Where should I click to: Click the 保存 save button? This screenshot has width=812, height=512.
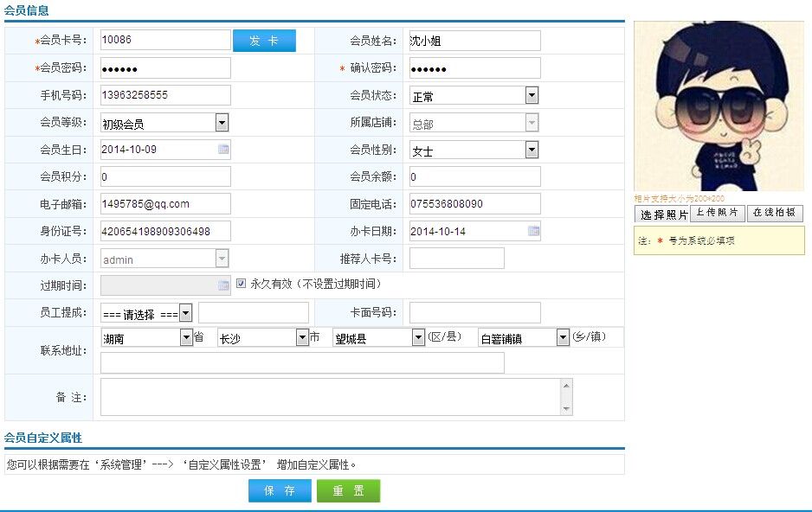point(280,490)
